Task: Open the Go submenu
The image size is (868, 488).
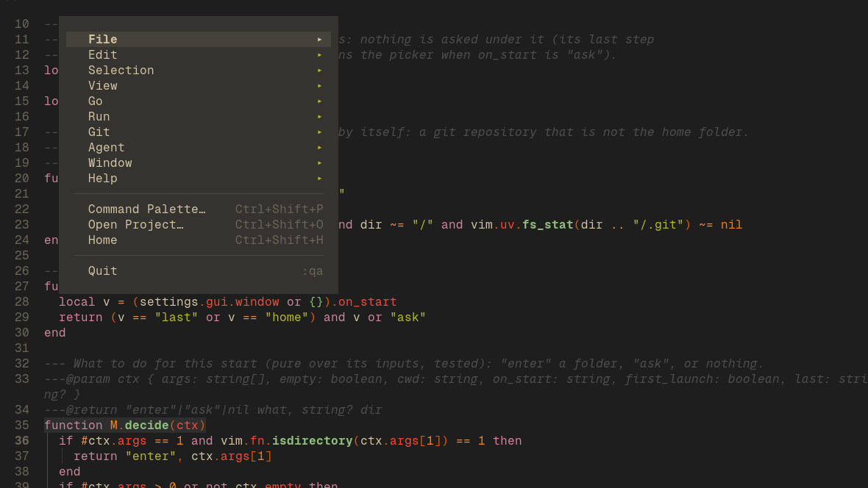Action: 198,101
